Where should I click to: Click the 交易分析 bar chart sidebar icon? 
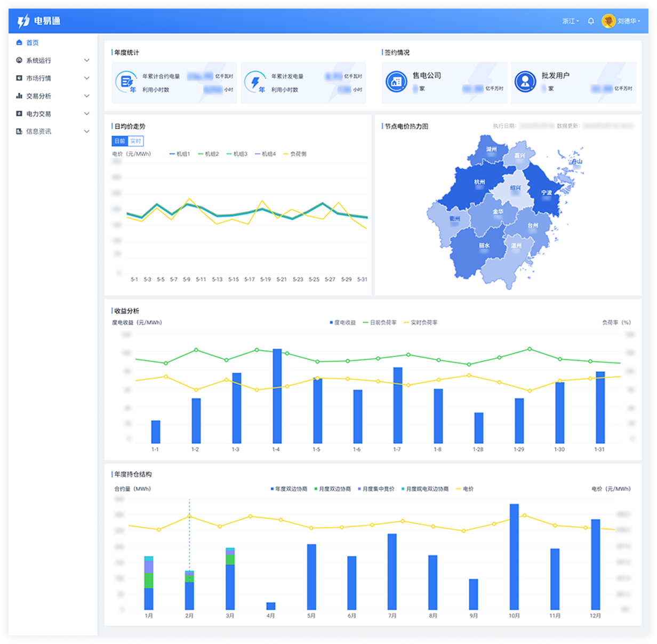point(19,96)
